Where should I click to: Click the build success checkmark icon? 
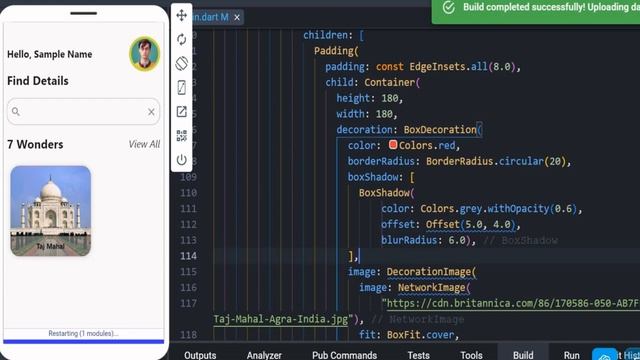pos(449,7)
